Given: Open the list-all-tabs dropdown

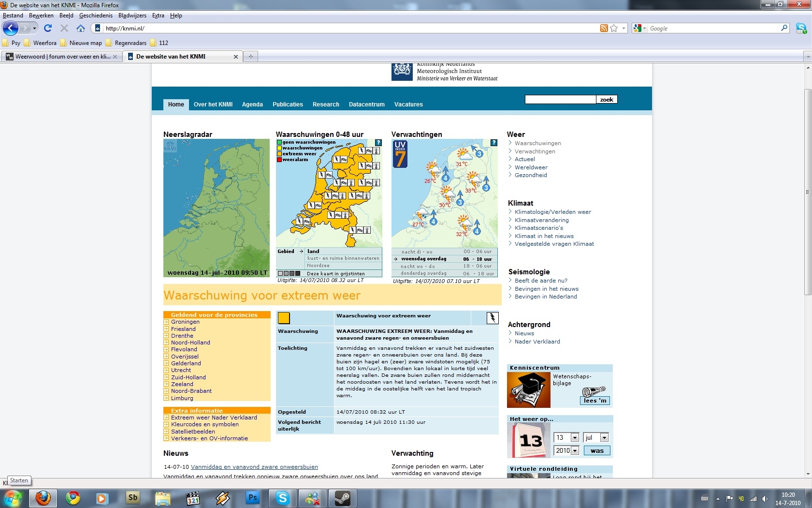Looking at the screenshot, I should [807, 57].
